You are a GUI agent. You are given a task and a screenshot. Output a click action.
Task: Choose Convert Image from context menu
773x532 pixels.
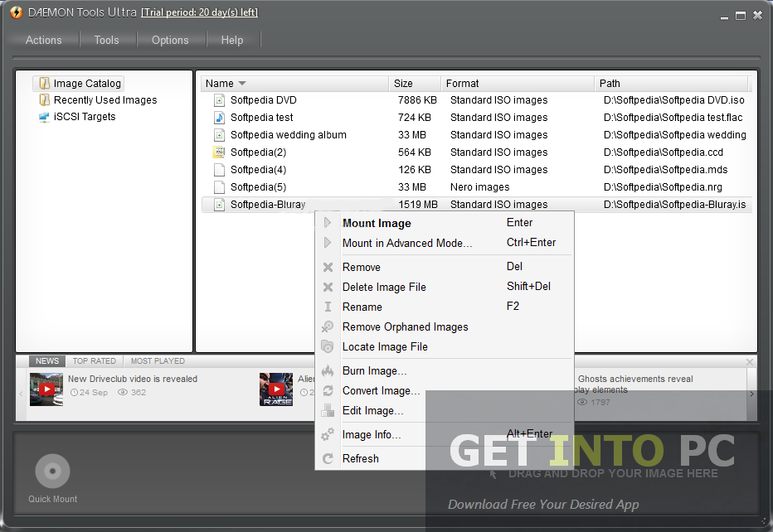point(445,390)
